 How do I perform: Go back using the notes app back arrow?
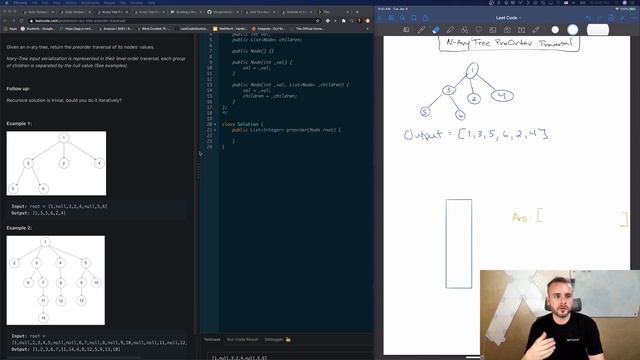[379, 18]
